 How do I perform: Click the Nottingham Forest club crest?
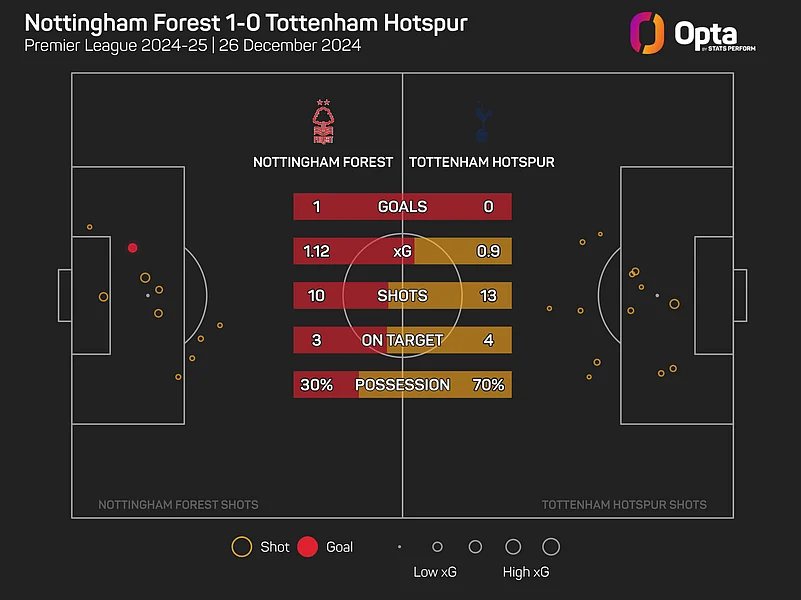(x=323, y=122)
